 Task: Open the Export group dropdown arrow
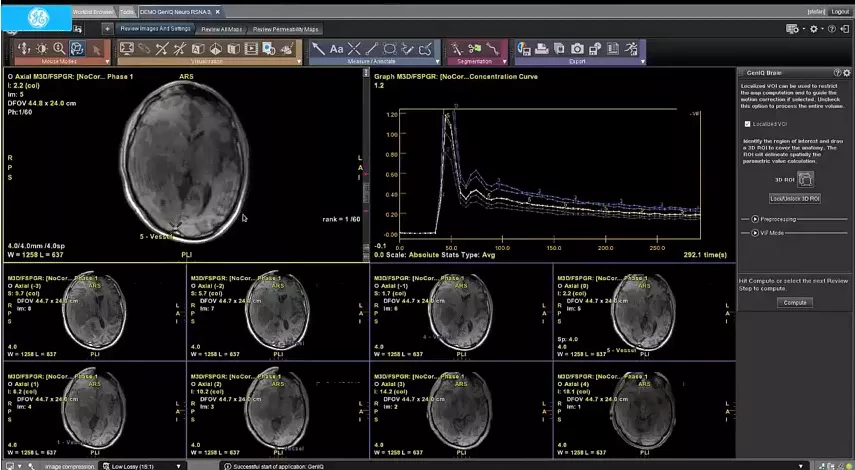click(642, 62)
